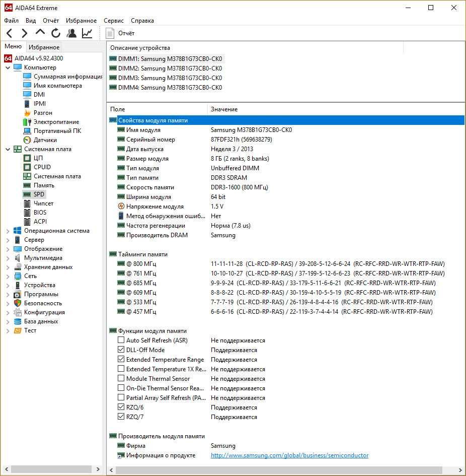Select DIMM3 Samsung memory module row
The width and height of the screenshot is (466, 476).
170,78
